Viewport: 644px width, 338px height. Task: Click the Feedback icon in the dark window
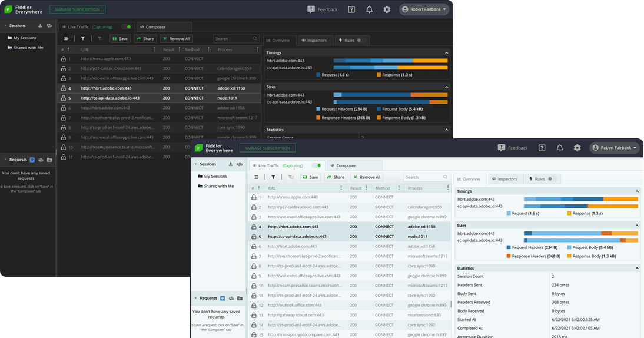coord(311,9)
